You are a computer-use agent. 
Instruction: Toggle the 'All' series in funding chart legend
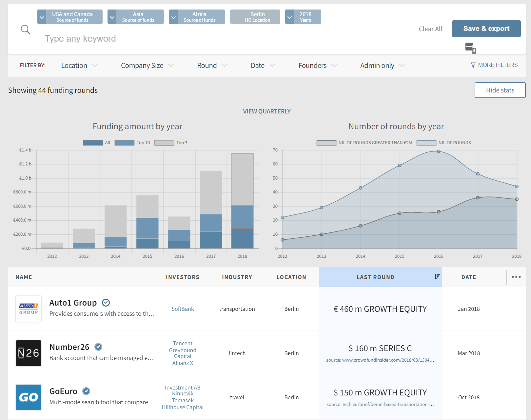pyautogui.click(x=93, y=143)
